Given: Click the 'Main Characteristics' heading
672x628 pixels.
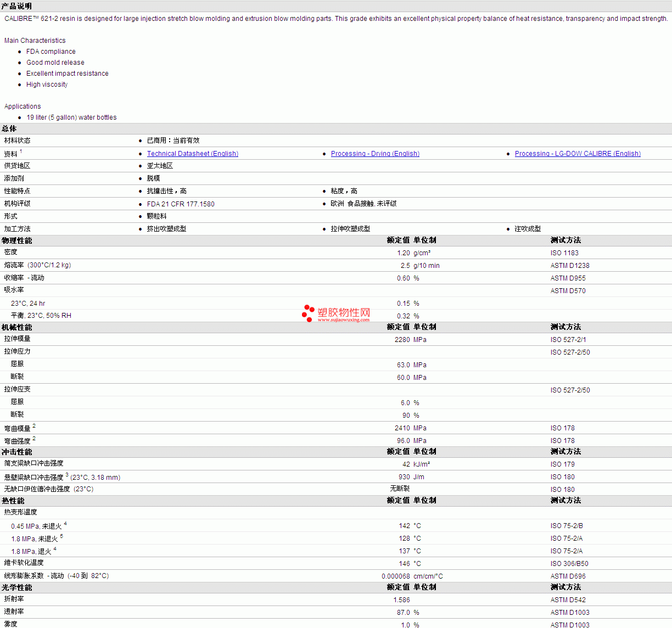Looking at the screenshot, I should pyautogui.click(x=35, y=41).
